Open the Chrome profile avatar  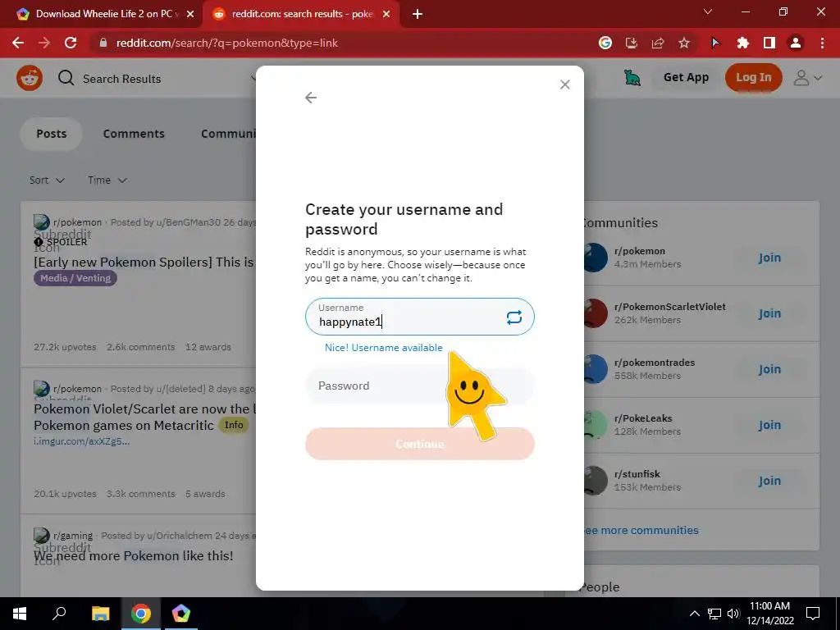[x=796, y=43]
